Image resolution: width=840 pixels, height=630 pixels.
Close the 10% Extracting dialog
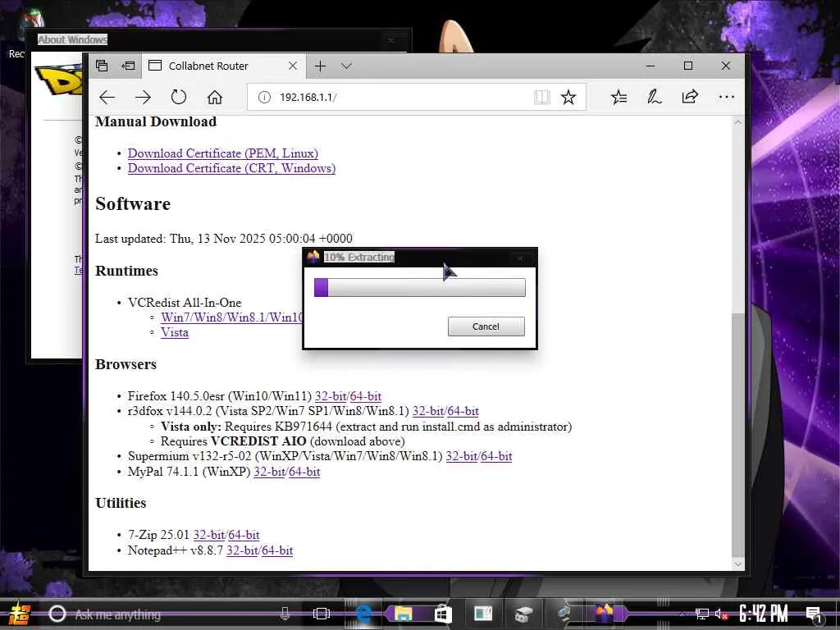coord(519,258)
